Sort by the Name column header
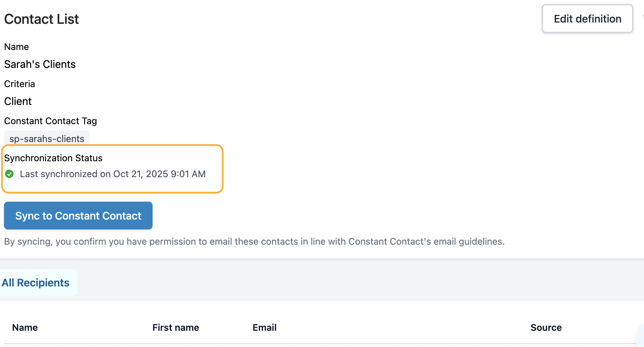This screenshot has width=644, height=347. point(25,327)
